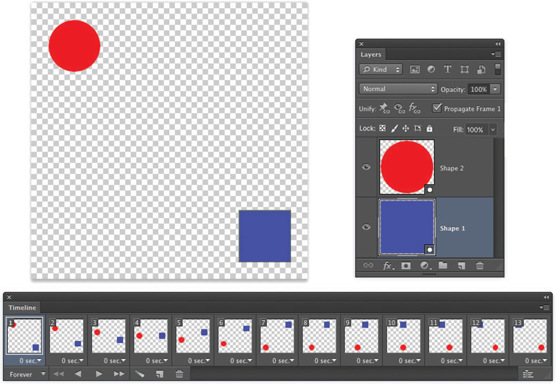Select the Shape 2 layer thumbnail
Screen dimensions: 556x384
407,167
